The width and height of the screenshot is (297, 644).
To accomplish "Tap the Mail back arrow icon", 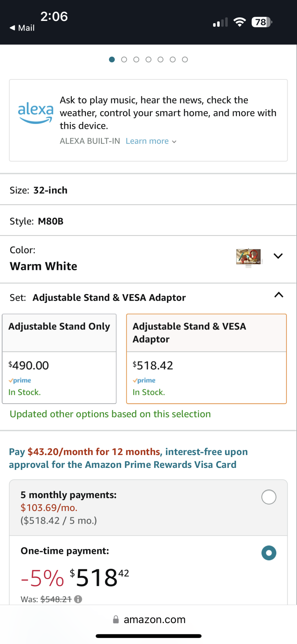I will coord(13,28).
